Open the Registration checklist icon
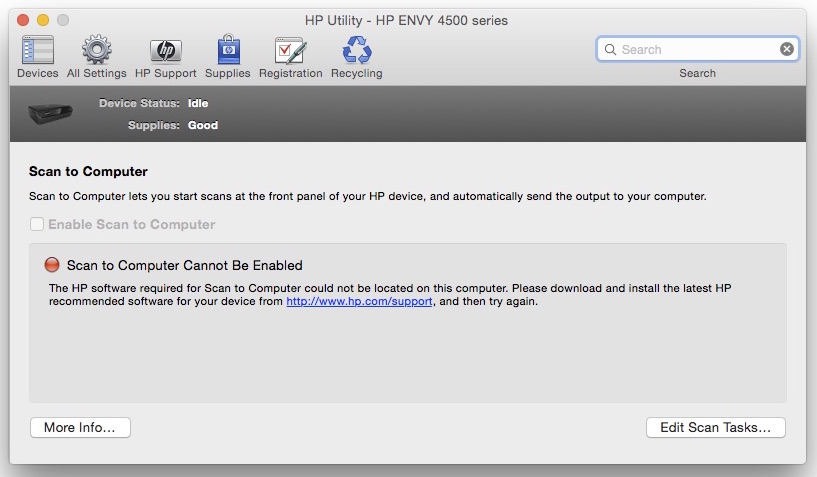This screenshot has height=477, width=817. 290,50
